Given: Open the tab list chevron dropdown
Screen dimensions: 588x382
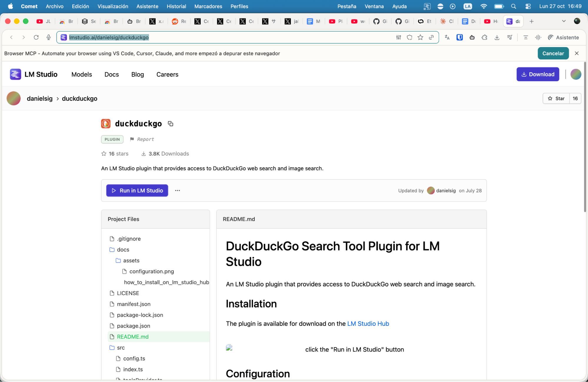Looking at the screenshot, I should coord(564,21).
